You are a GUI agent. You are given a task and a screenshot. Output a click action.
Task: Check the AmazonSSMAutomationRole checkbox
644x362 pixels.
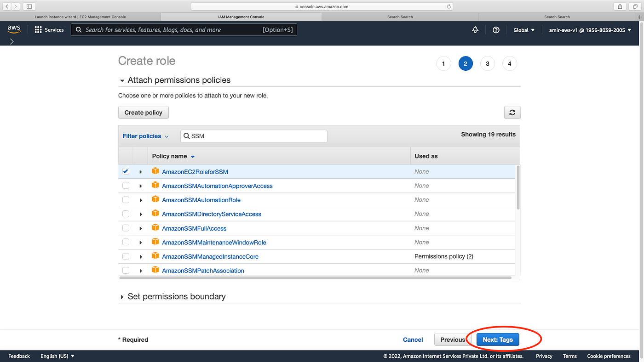(x=126, y=200)
